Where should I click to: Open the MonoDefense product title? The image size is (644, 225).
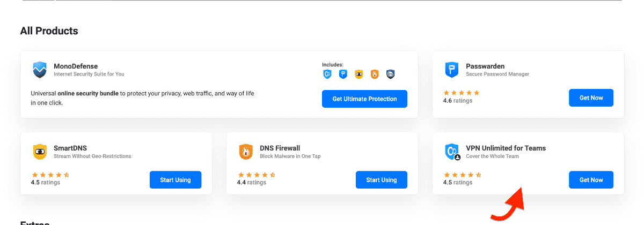point(76,66)
